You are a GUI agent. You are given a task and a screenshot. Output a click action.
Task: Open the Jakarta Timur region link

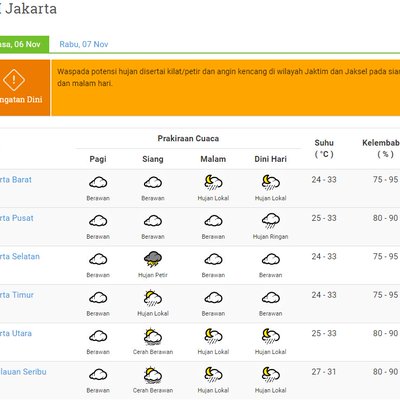click(x=17, y=295)
